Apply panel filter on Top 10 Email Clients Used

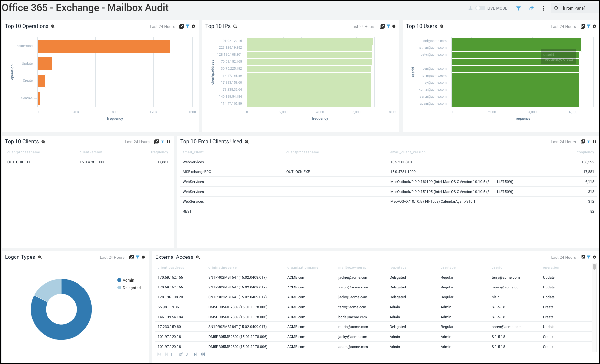[589, 142]
